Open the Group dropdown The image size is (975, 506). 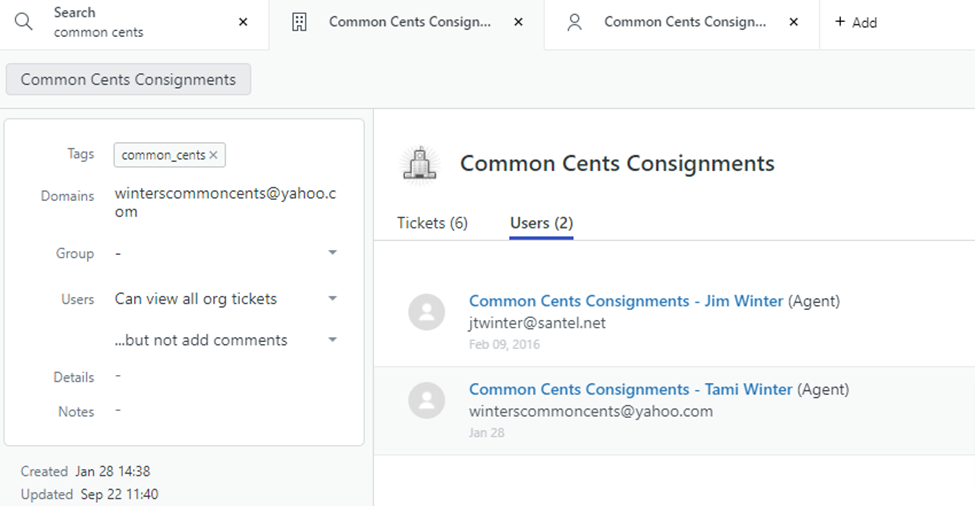[333, 254]
